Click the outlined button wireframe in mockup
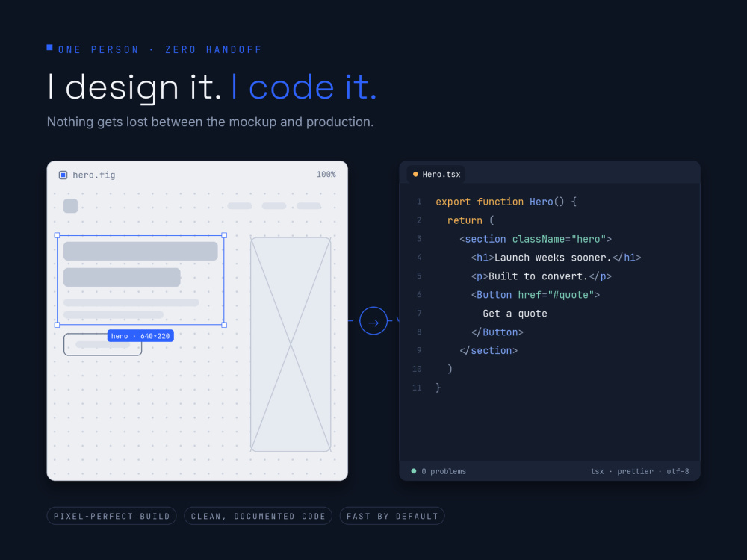The image size is (747, 560). (103, 345)
